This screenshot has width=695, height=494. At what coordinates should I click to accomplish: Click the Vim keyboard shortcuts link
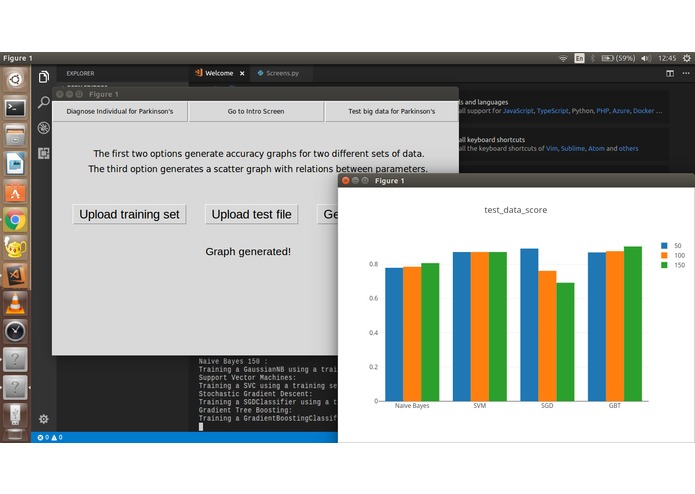point(551,148)
